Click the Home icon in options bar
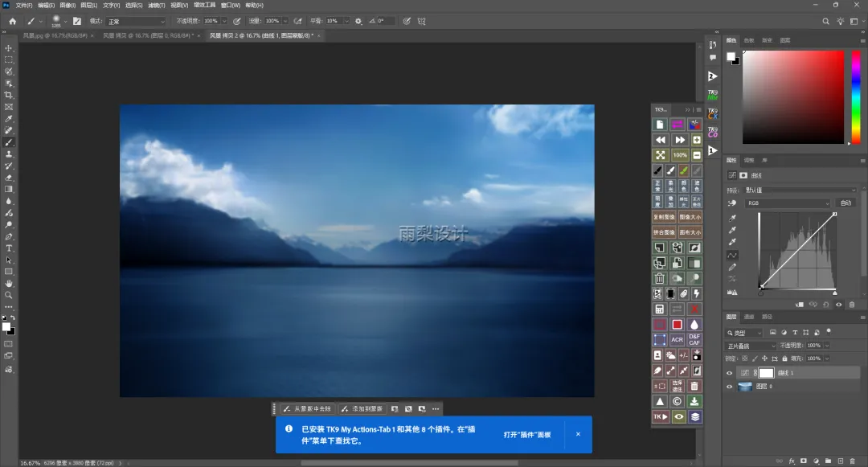Screen dimensions: 868x467 tap(13, 21)
